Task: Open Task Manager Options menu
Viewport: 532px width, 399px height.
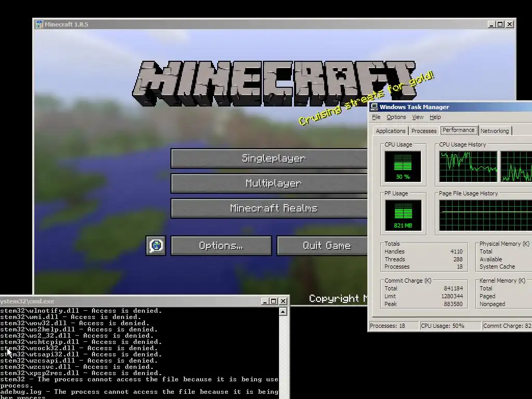Action: (x=396, y=117)
